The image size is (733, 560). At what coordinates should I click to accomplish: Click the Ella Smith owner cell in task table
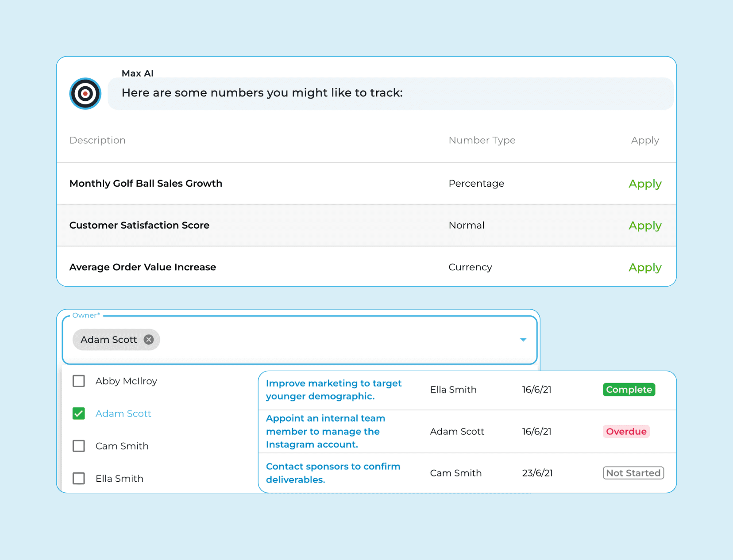(453, 390)
